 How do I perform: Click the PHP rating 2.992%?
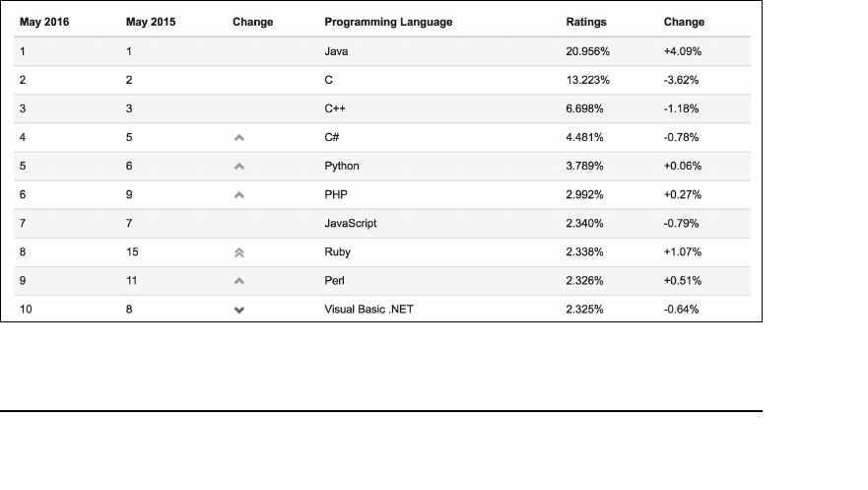[x=585, y=195]
